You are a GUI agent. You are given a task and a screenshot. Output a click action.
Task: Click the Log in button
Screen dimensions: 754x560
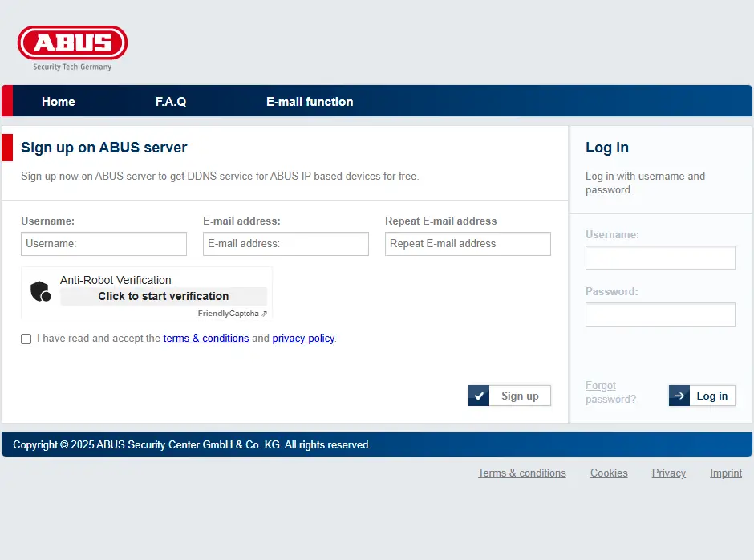point(702,396)
